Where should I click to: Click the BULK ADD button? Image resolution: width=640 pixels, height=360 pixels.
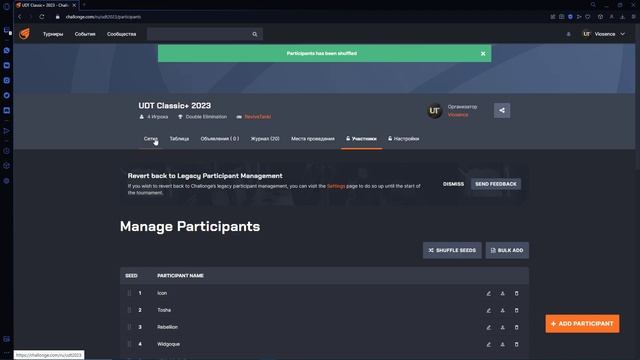coord(507,250)
